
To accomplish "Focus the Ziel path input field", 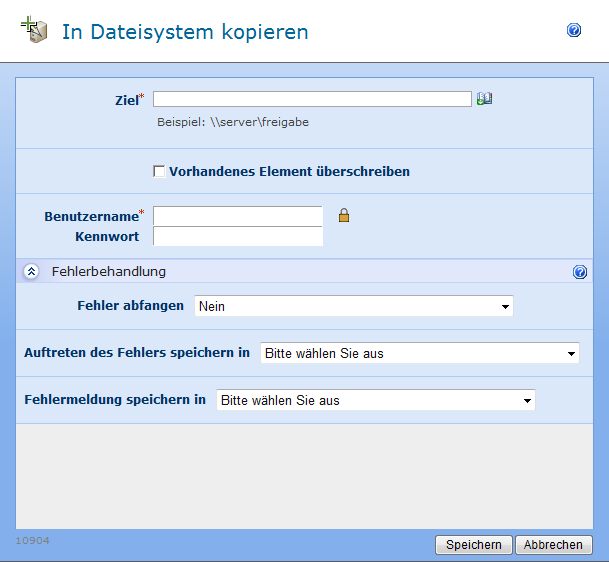I will click(311, 99).
